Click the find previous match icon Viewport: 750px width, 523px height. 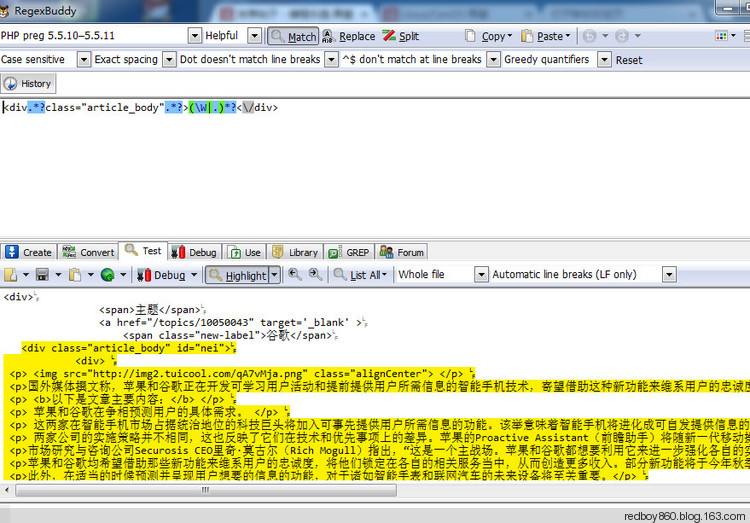(x=295, y=275)
